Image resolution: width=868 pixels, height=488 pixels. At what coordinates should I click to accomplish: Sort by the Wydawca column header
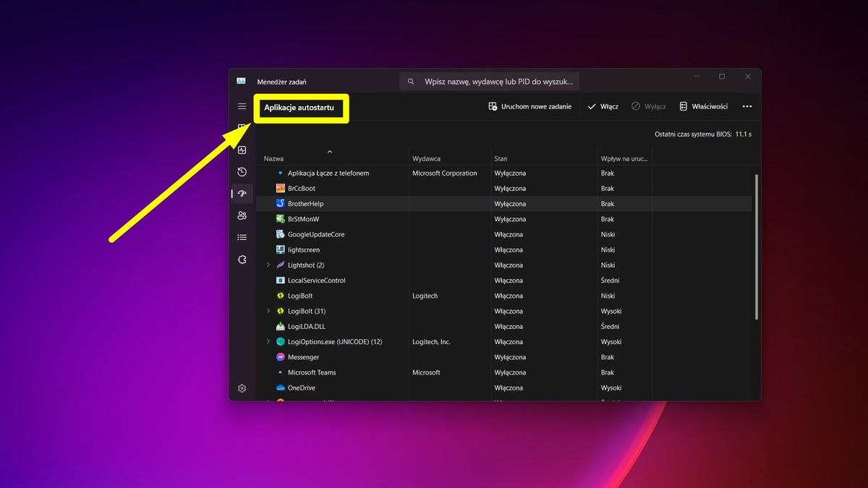(x=432, y=158)
